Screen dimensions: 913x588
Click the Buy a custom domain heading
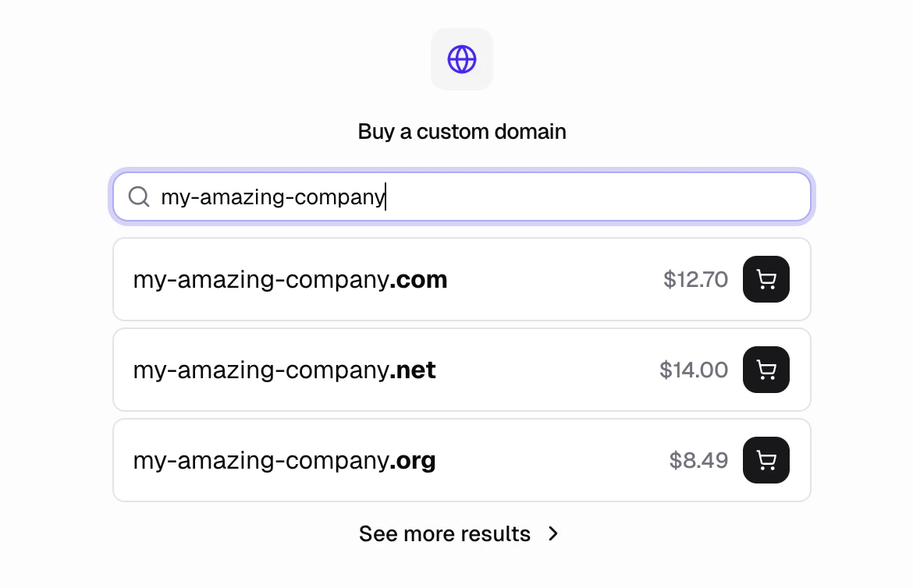pyautogui.click(x=461, y=131)
